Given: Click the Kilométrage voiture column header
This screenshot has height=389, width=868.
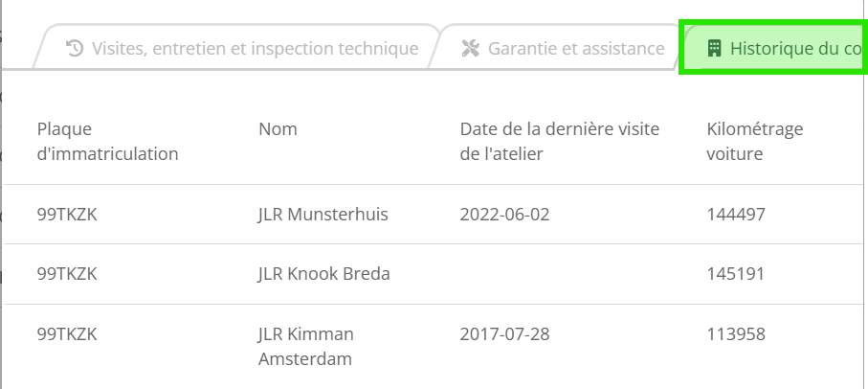Looking at the screenshot, I should click(754, 141).
